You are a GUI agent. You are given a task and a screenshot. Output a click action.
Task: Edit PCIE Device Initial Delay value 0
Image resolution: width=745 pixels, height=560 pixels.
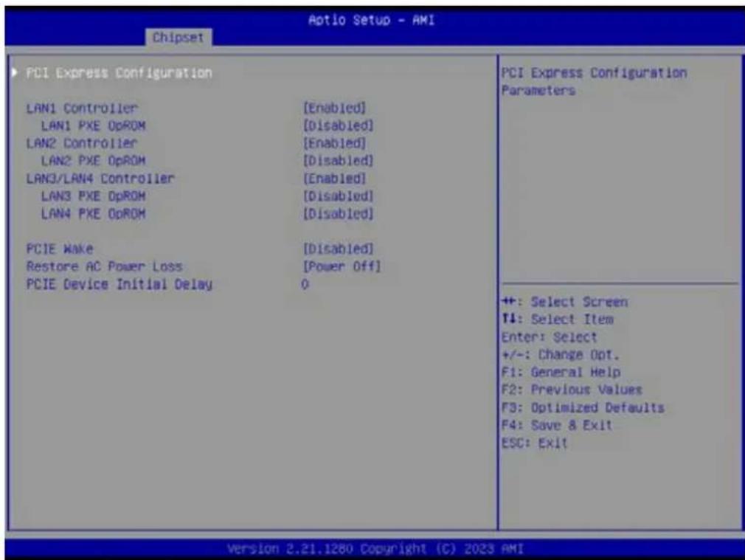click(305, 284)
